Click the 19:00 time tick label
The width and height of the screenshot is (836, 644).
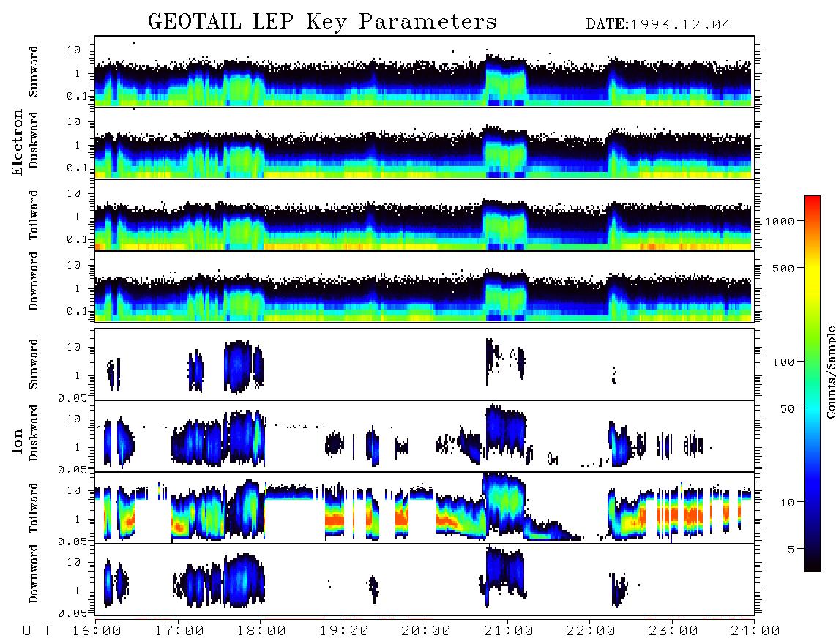344,632
